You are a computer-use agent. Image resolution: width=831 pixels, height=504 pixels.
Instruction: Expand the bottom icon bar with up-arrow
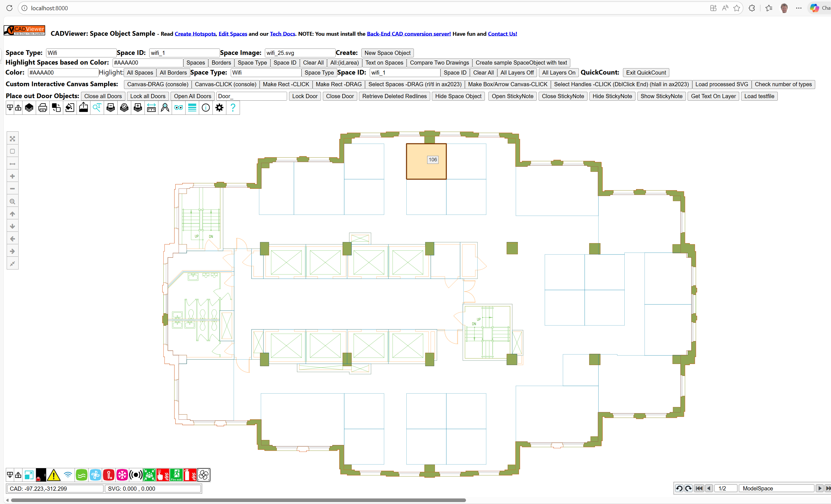click(18, 475)
